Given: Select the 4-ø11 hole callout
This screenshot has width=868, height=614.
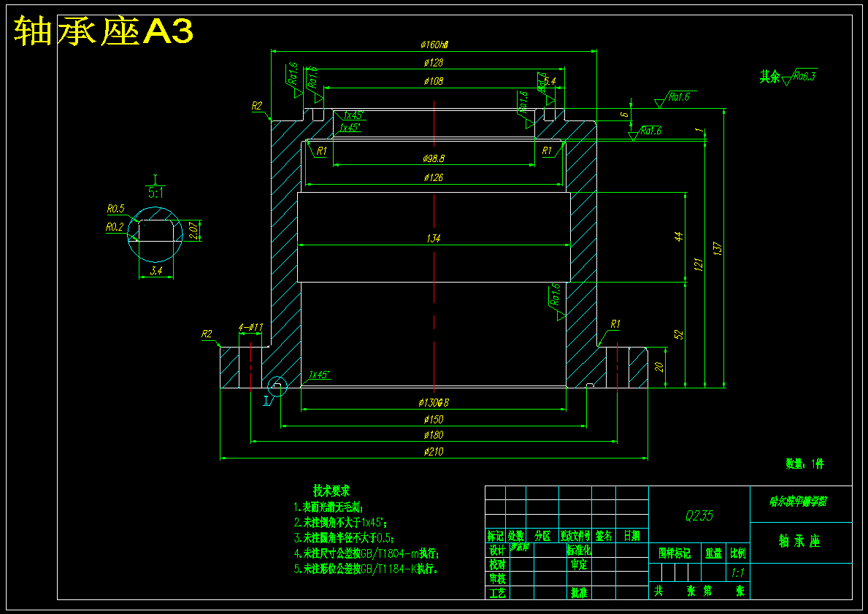Looking at the screenshot, I should (x=250, y=327).
